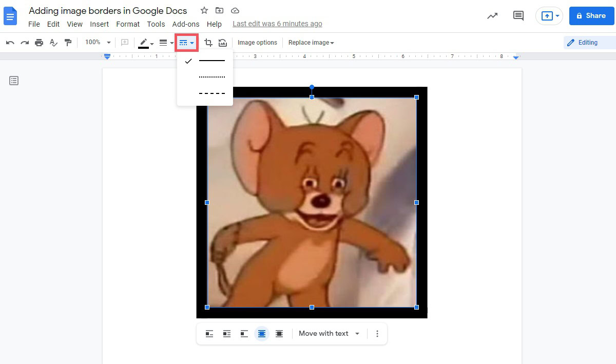This screenshot has width=616, height=364.
Task: Select the Wrap text layout option
Action: (227, 334)
